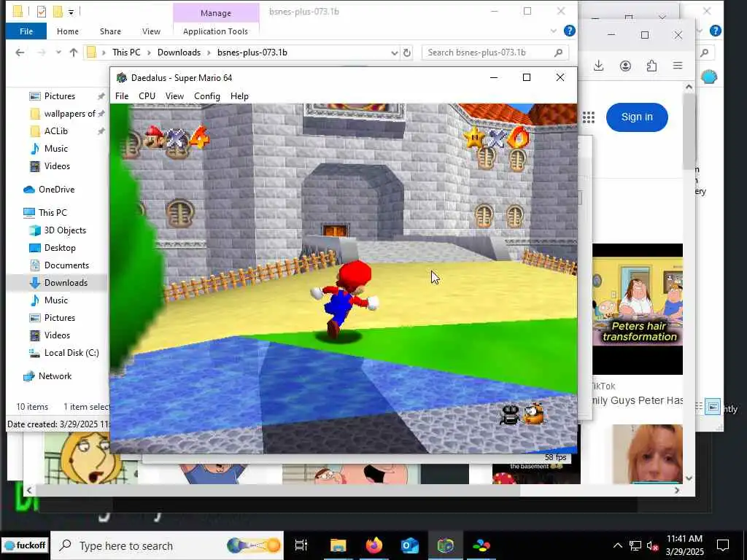Select Downloads in the address breadcrumb

pos(179,52)
